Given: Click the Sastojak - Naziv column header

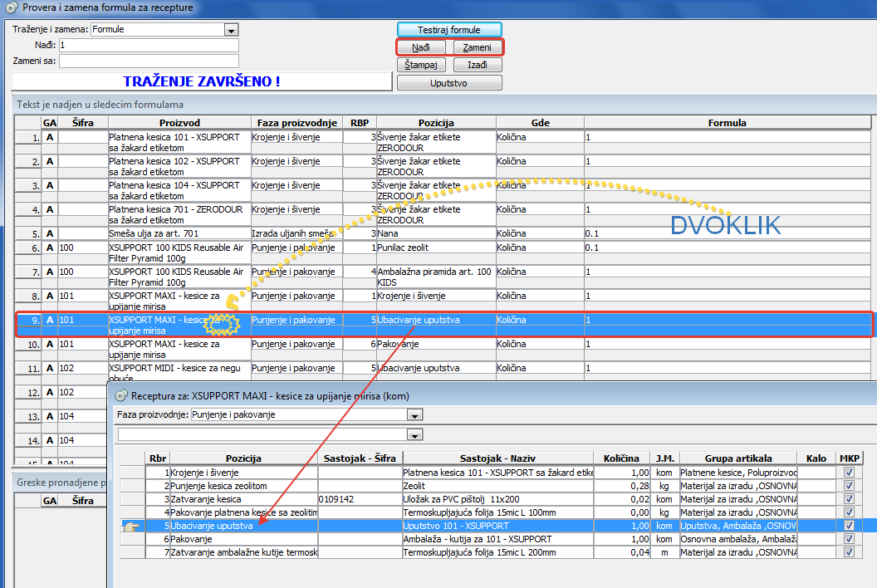Looking at the screenshot, I should pyautogui.click(x=497, y=458).
